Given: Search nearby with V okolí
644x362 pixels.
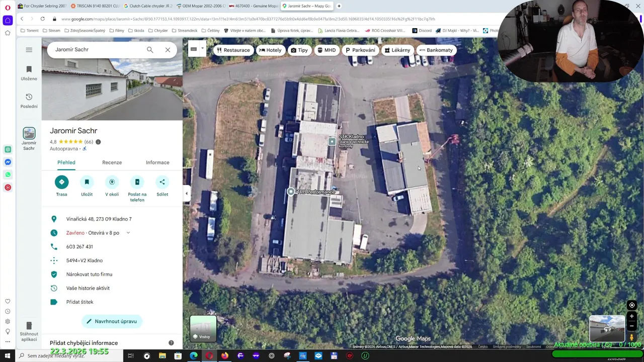Looking at the screenshot, I should click(x=112, y=187).
